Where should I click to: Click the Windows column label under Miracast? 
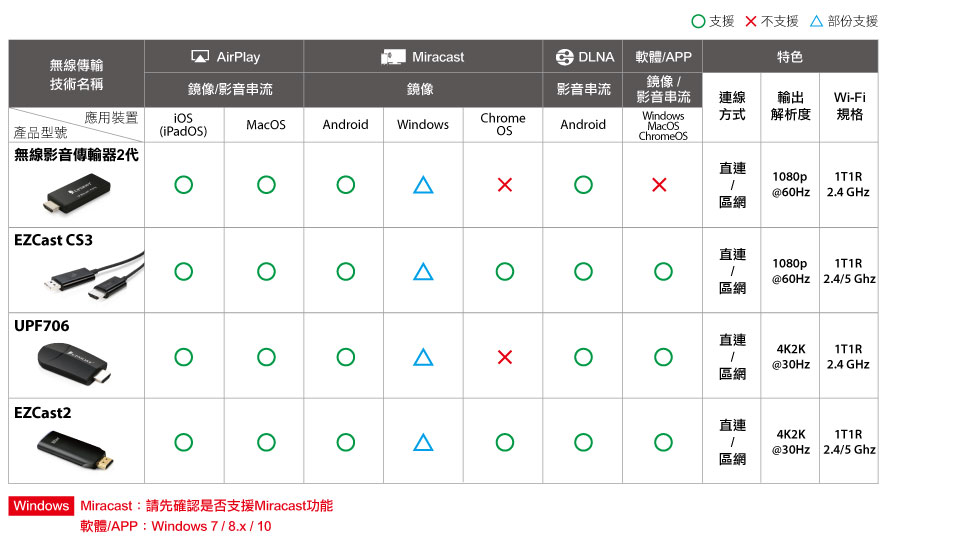(x=422, y=125)
